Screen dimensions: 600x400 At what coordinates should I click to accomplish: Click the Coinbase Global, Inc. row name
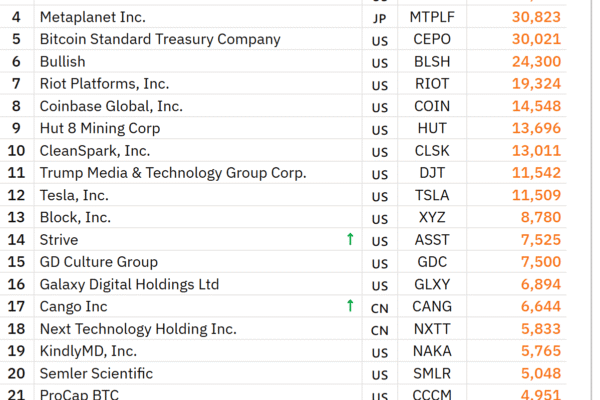(x=111, y=106)
